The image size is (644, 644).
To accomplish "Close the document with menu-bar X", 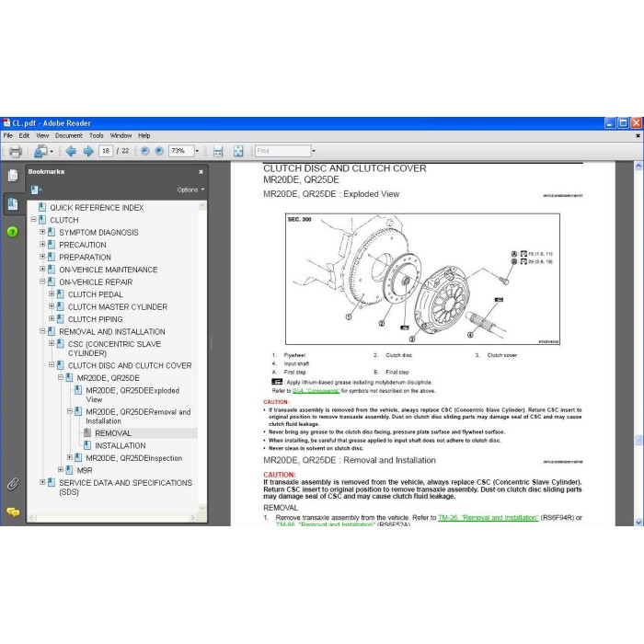I will [638, 135].
